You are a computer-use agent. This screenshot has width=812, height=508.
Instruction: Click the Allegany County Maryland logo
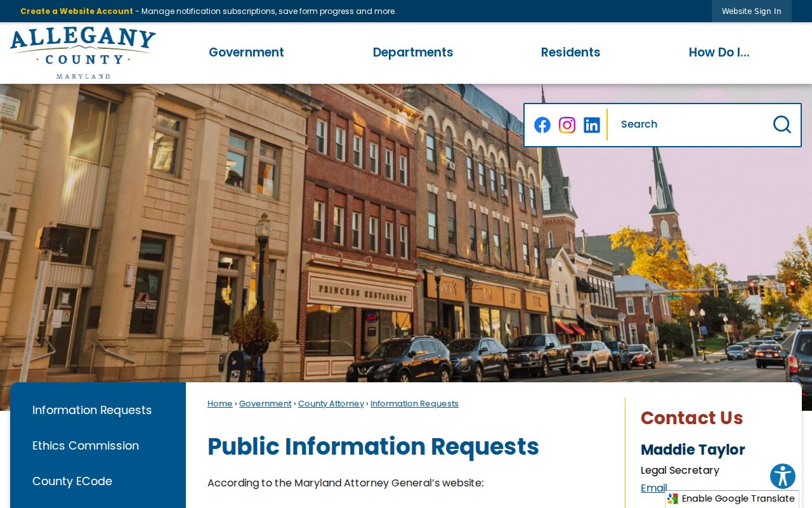click(82, 53)
